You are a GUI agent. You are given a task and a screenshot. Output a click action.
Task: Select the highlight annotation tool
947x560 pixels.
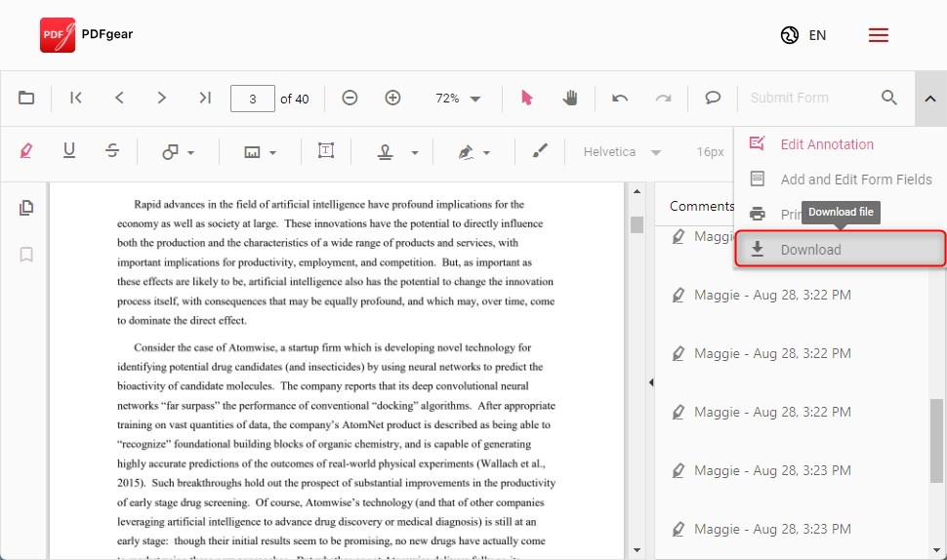click(26, 151)
